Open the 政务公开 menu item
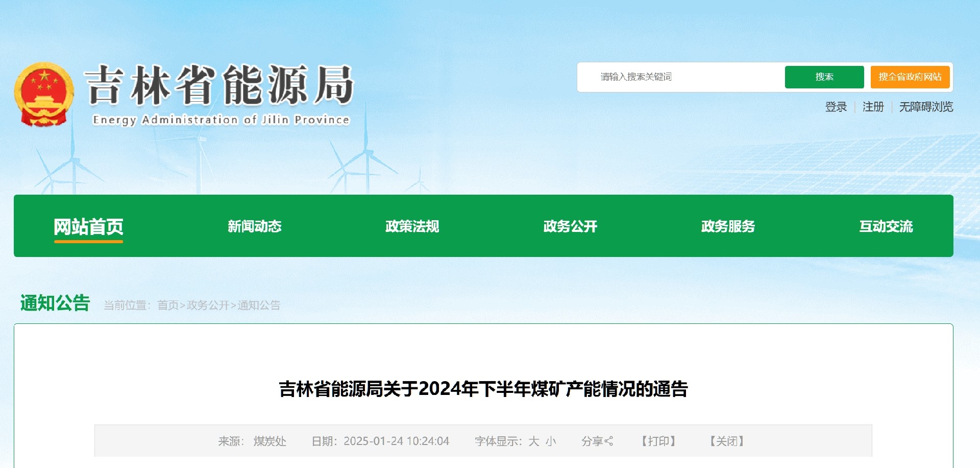 click(570, 226)
